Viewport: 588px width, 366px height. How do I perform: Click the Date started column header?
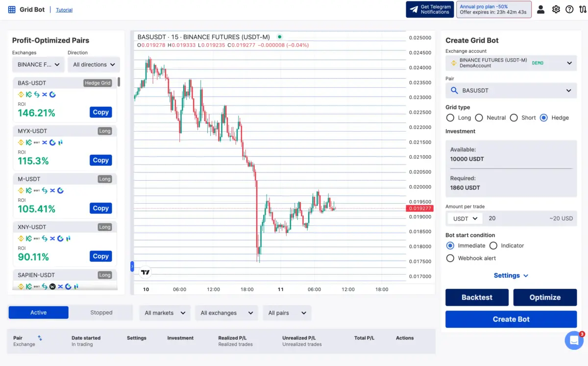(x=86, y=338)
